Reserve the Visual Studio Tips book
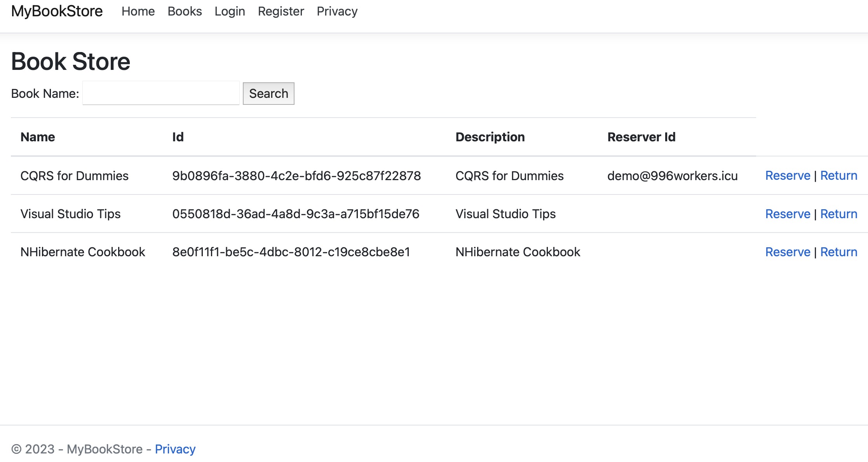Viewport: 868px width, 462px height. (x=788, y=214)
